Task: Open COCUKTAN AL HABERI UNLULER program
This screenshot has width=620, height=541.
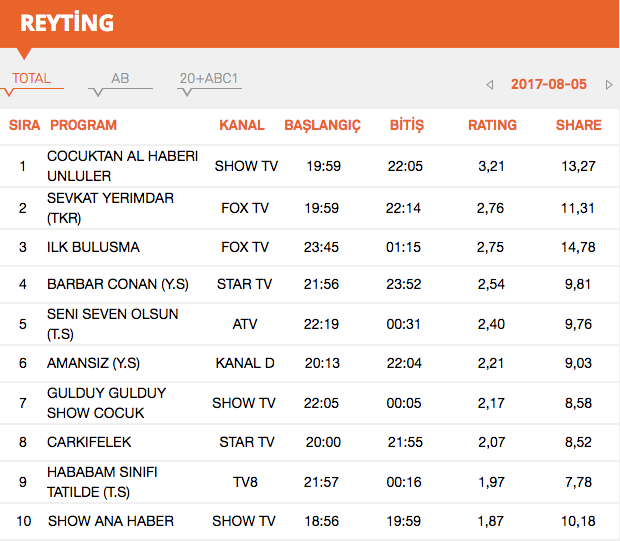Action: 122,166
